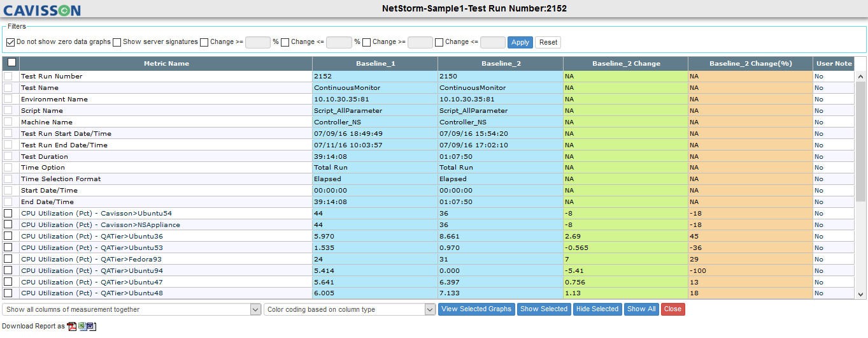Click Baseline_2 column header
This screenshot has height=338, width=868.
coord(501,63)
